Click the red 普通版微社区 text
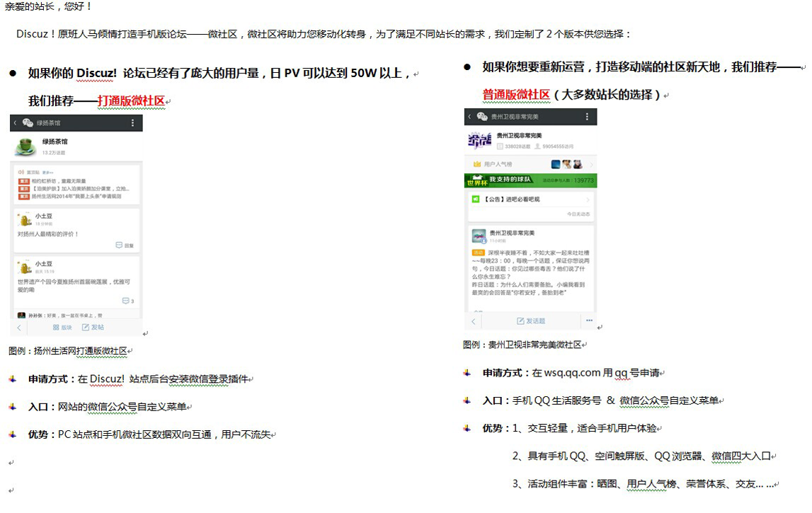Viewport: 812px width, 513px height. point(516,95)
